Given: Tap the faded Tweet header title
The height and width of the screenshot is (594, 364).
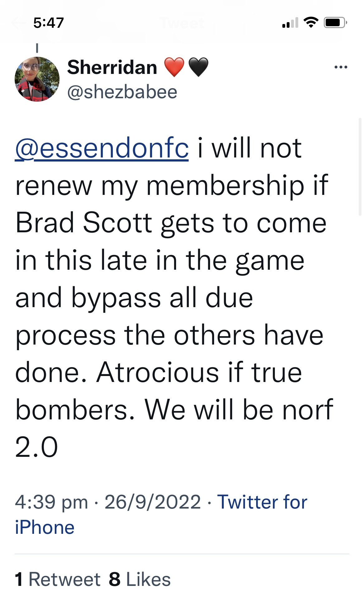Looking at the screenshot, I should 183,23.
